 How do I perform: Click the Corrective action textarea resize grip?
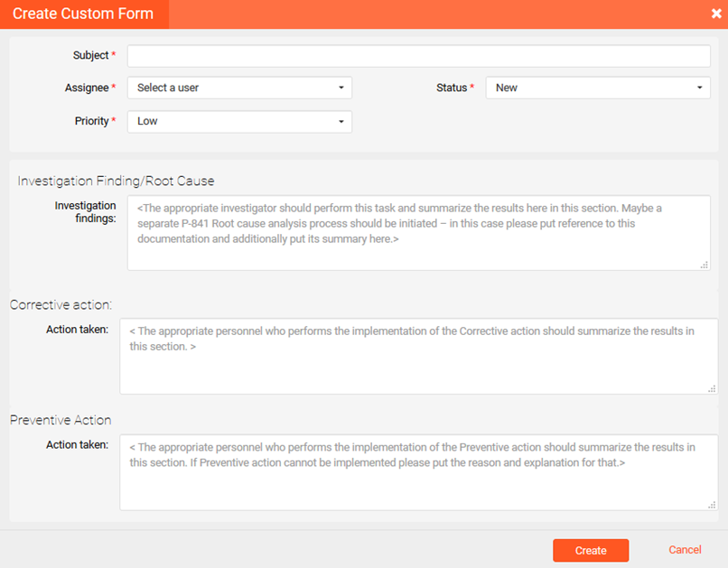[x=712, y=388]
